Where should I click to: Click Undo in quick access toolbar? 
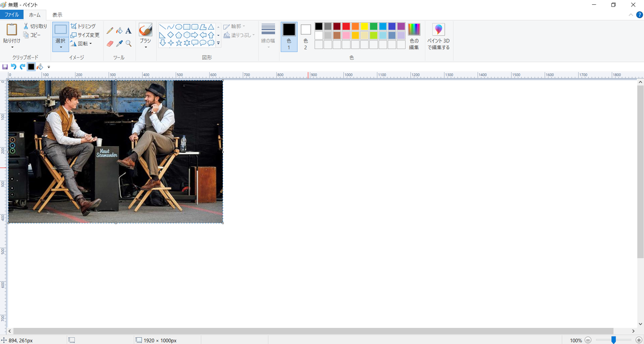tap(13, 67)
